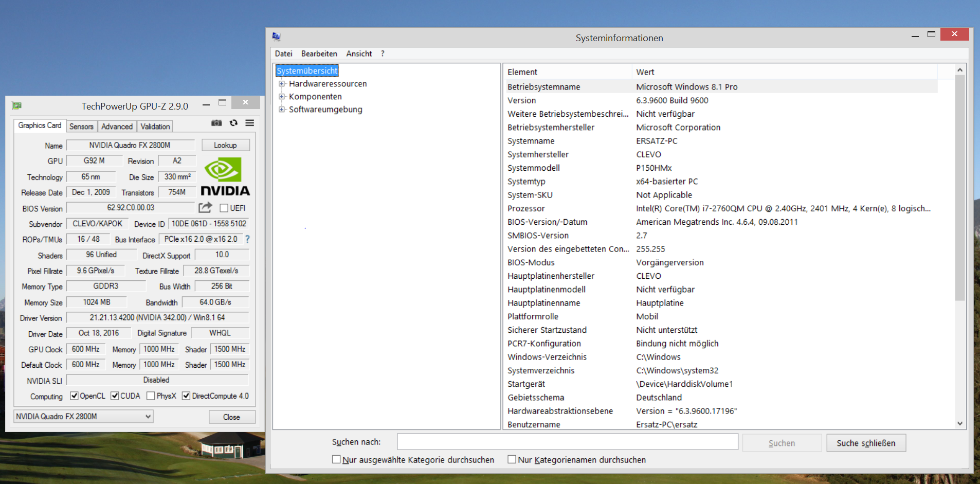The height and width of the screenshot is (484, 980).
Task: Select the Systemmodell row
Action: pyautogui.click(x=721, y=168)
